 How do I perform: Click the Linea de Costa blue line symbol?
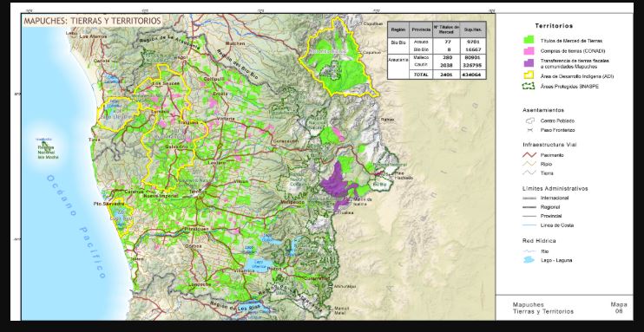click(x=529, y=225)
